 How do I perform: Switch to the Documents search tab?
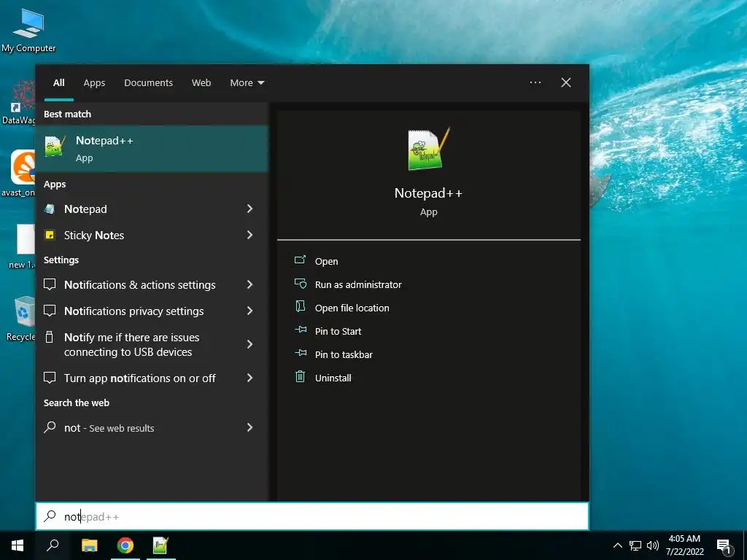(x=148, y=83)
